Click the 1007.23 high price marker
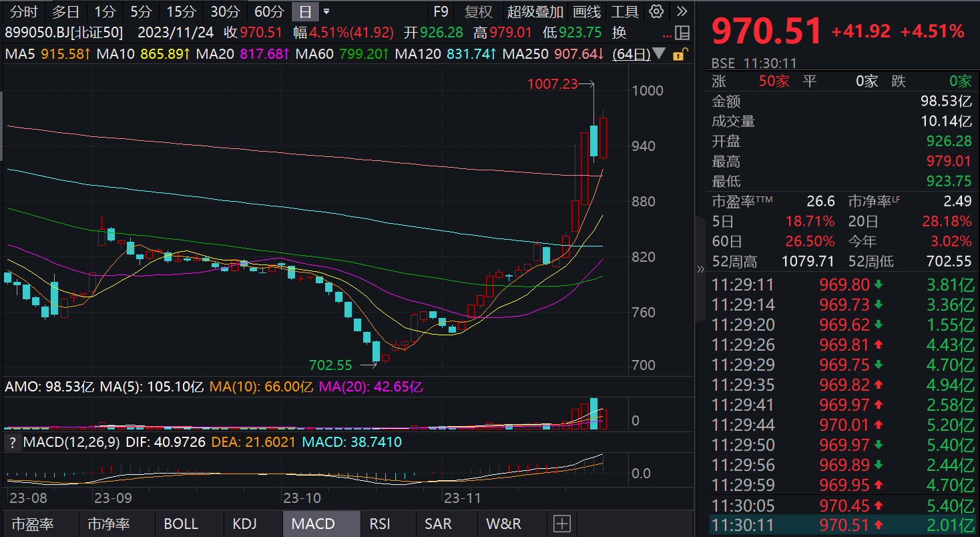Image resolution: width=980 pixels, height=537 pixels. tap(552, 83)
